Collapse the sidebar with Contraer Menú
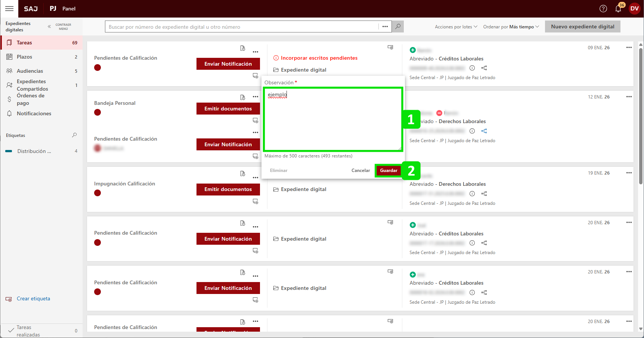Viewport: 644px width, 338px height. click(60, 26)
